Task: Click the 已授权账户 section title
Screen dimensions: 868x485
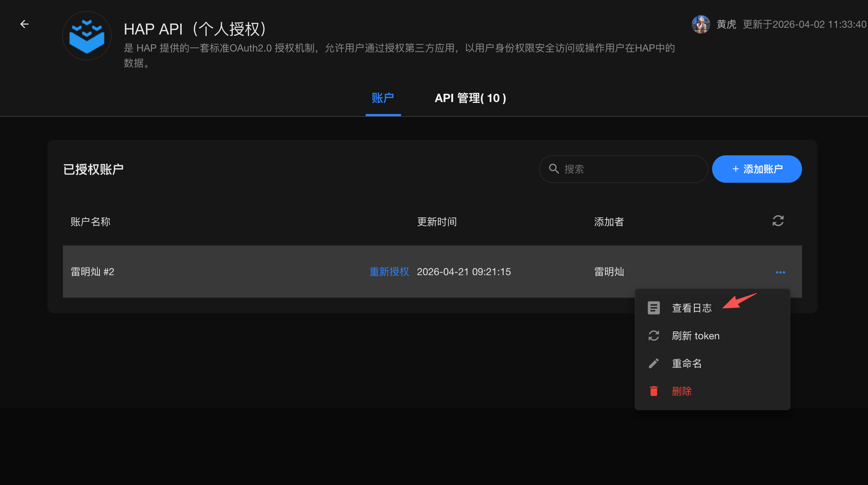Action: [x=93, y=169]
